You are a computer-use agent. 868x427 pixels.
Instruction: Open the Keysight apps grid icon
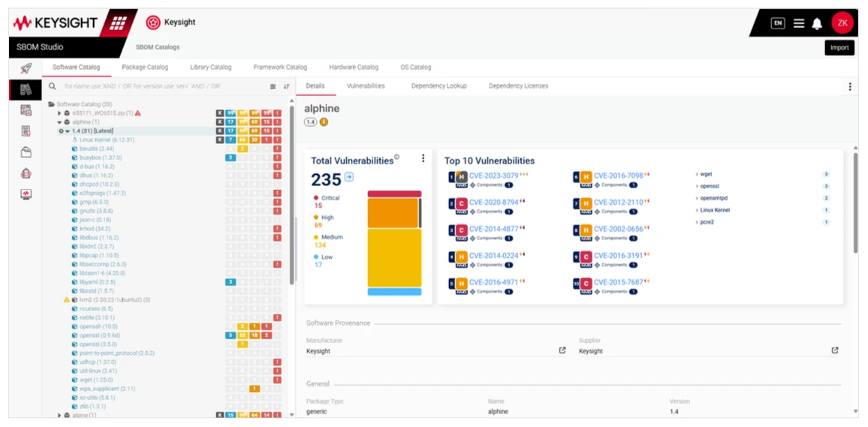click(118, 23)
